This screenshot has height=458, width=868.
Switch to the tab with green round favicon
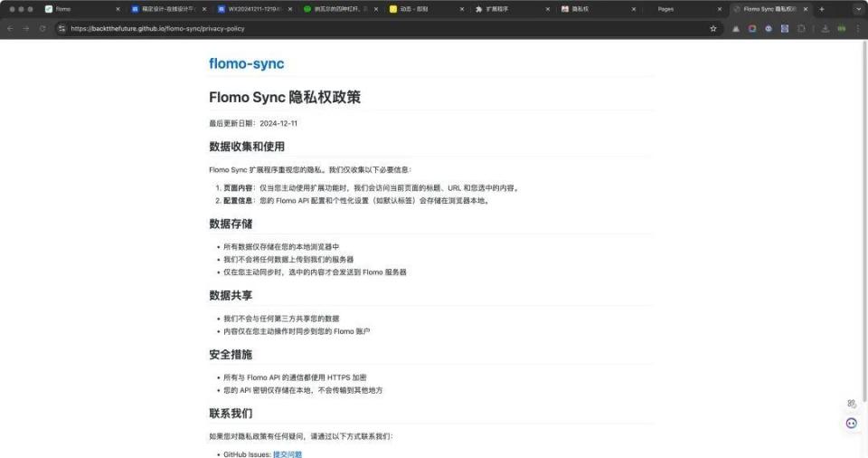click(x=341, y=9)
